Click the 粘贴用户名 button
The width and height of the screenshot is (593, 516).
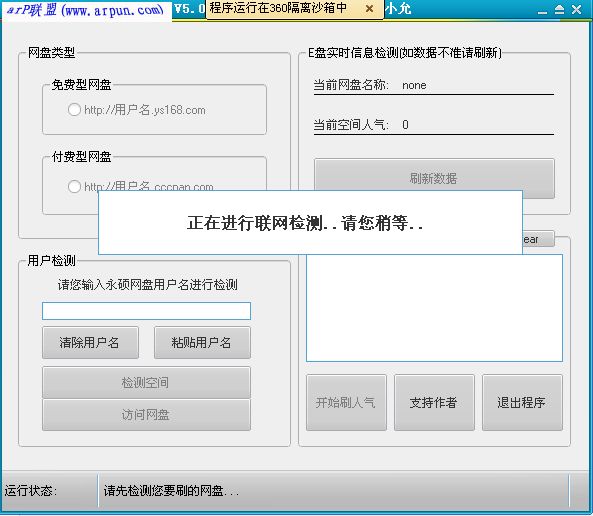pos(202,343)
